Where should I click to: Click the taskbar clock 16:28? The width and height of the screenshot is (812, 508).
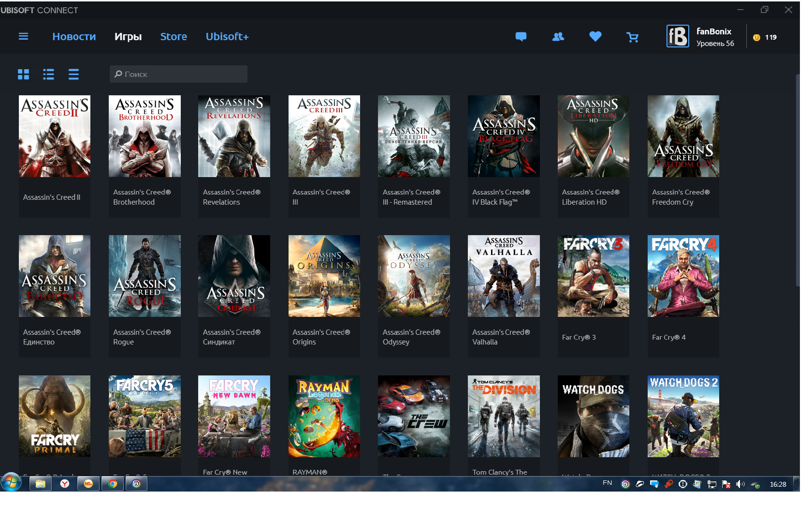778,484
